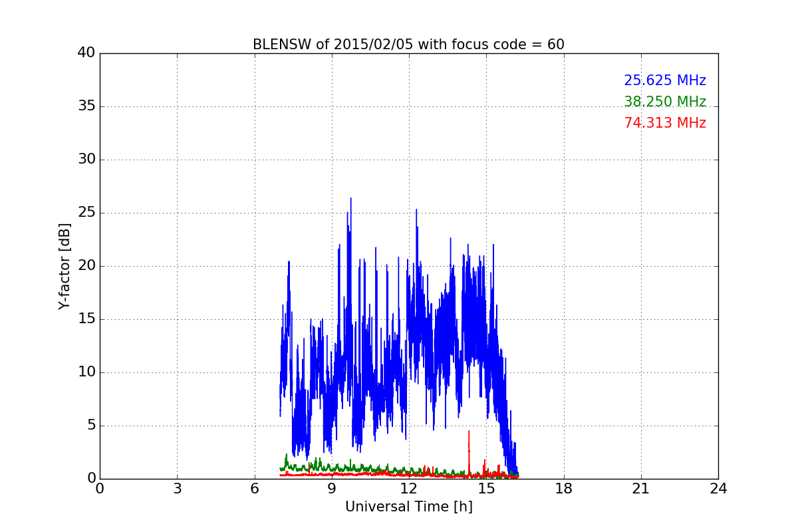Select the 25.625 MHz legend label
This screenshot has height=532, width=798.
(x=665, y=80)
